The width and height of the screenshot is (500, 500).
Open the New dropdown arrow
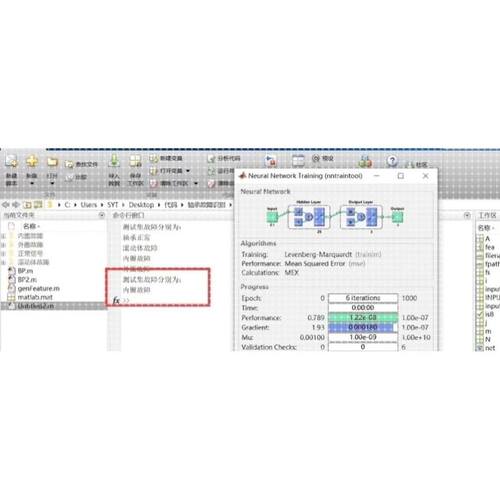[32, 184]
